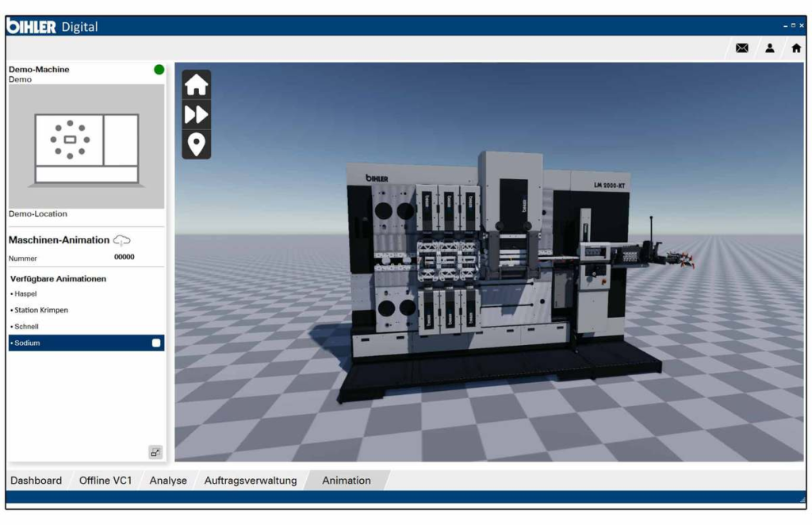
Task: Switch to the Dashboard tab
Action: (x=36, y=481)
